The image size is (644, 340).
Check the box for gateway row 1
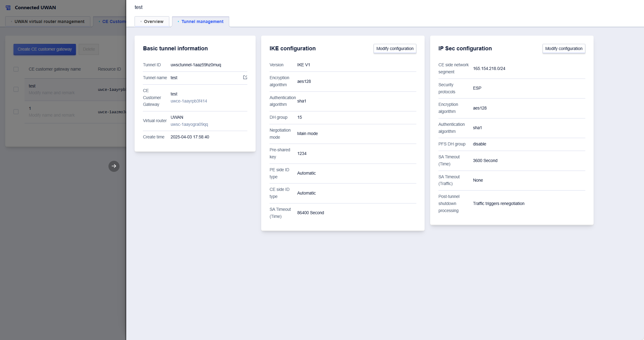(x=16, y=112)
